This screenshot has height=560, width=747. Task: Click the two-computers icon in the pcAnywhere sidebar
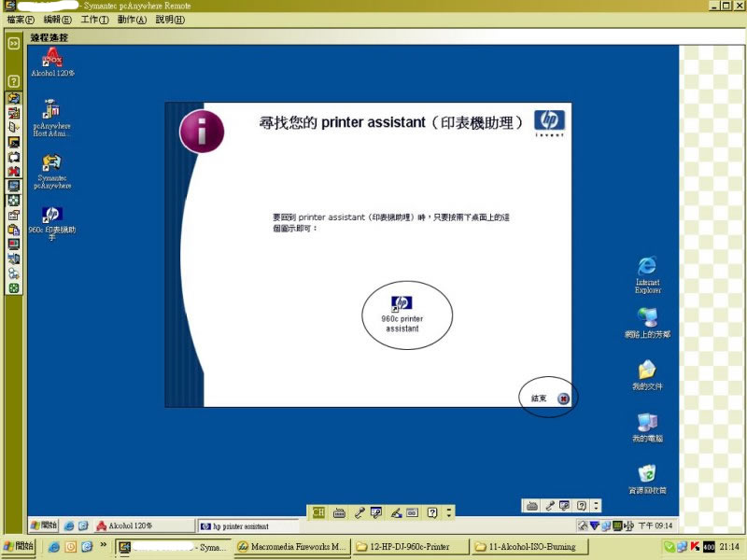[x=14, y=259]
